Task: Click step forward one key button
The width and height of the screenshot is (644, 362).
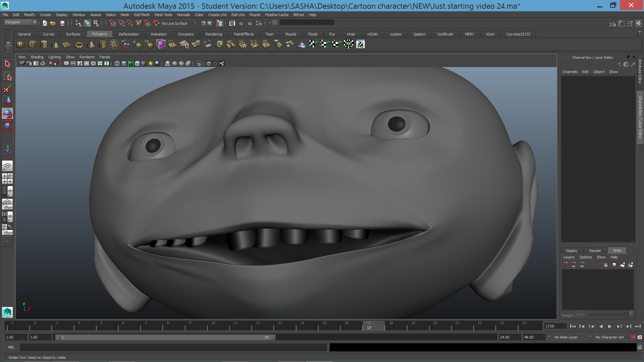Action: 619,326
